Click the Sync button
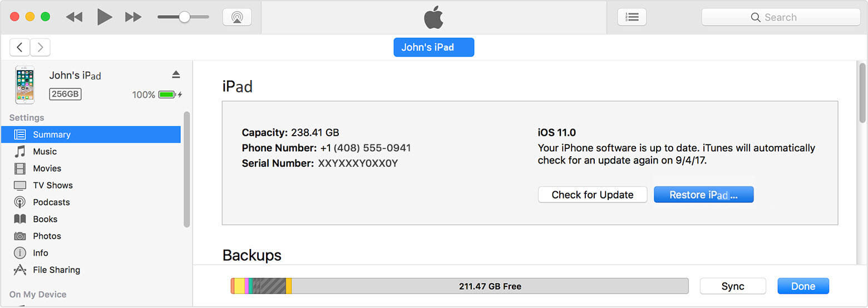Viewport: 868px width, 308px height. pos(732,286)
